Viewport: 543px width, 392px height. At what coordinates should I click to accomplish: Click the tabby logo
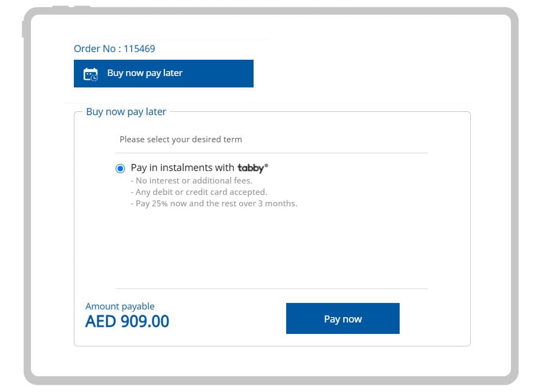coord(251,168)
